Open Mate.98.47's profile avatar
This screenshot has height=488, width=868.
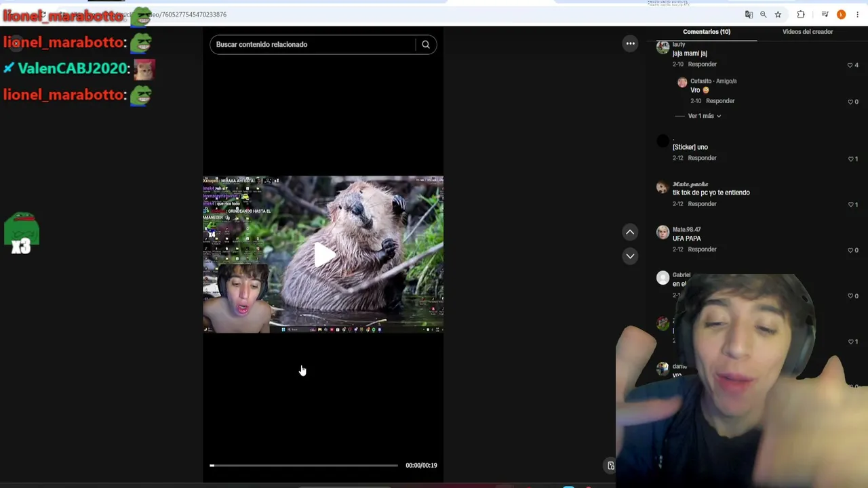[x=663, y=233]
